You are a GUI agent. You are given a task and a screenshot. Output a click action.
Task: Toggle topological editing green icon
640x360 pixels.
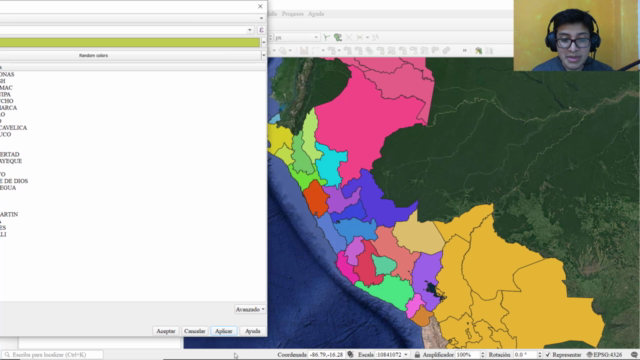tap(327, 38)
